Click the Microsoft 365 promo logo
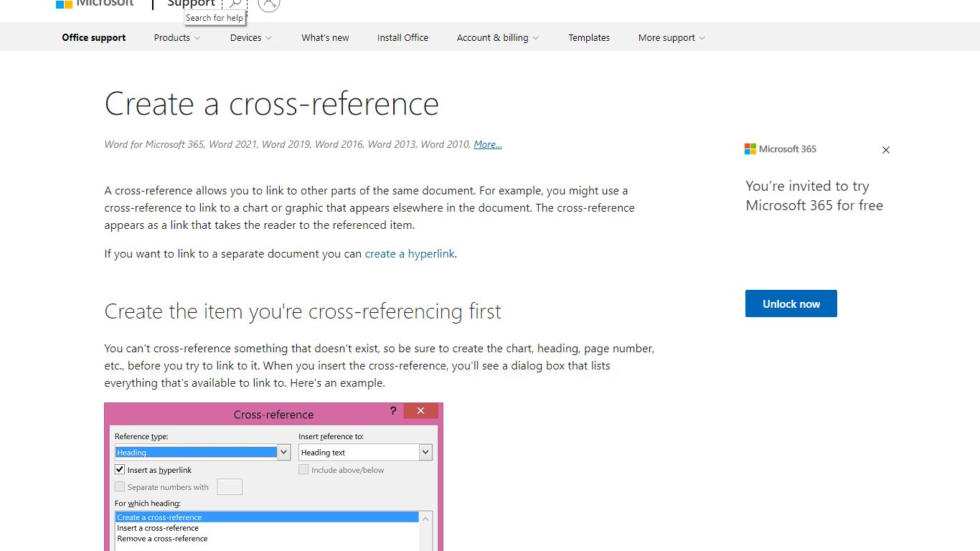Screen dimensions: 980x551 tap(781, 149)
